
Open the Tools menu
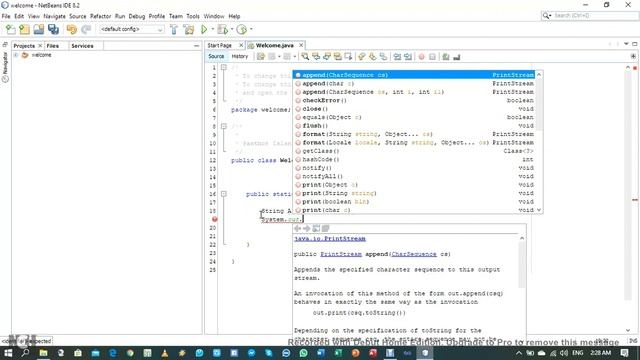[193, 16]
